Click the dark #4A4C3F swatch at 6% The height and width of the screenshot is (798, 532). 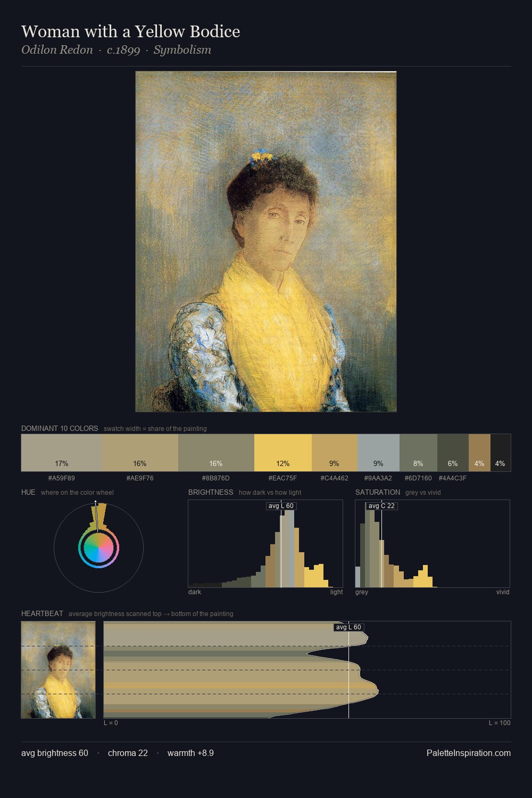tap(453, 453)
